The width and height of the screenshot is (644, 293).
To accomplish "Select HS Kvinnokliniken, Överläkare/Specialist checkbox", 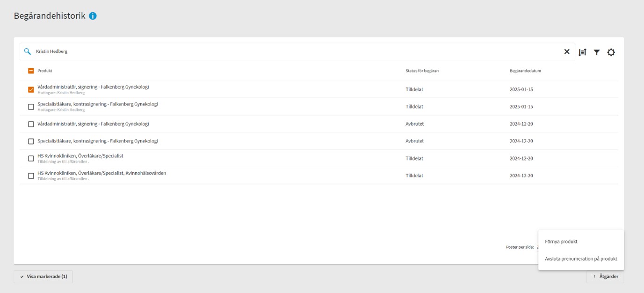I will point(31,159).
